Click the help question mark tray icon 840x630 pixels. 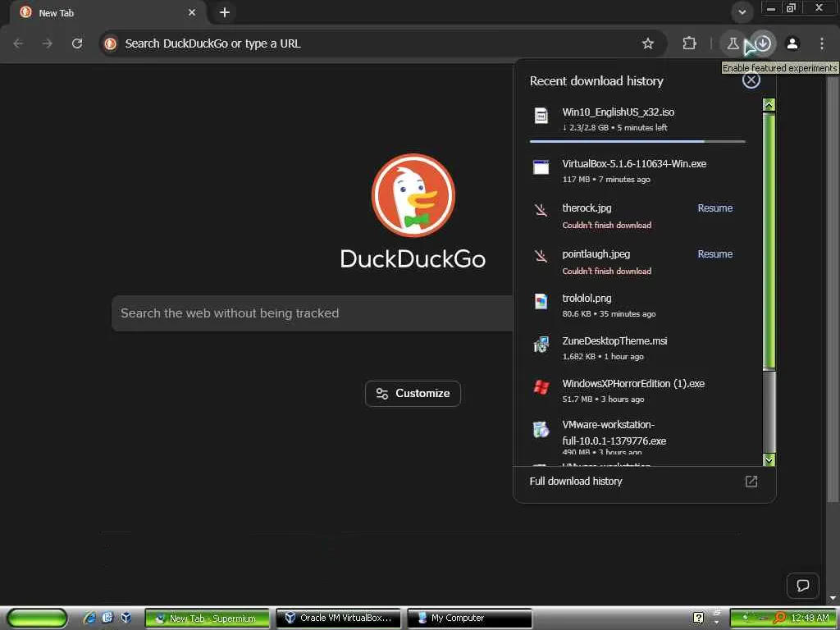[698, 618]
